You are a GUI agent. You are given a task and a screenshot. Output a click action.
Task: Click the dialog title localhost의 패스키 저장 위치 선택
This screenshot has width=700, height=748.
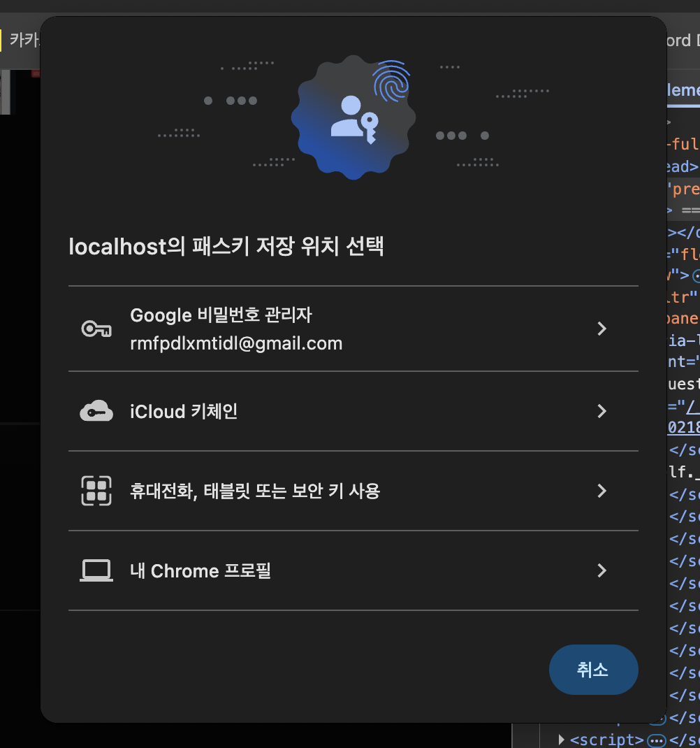coord(226,247)
